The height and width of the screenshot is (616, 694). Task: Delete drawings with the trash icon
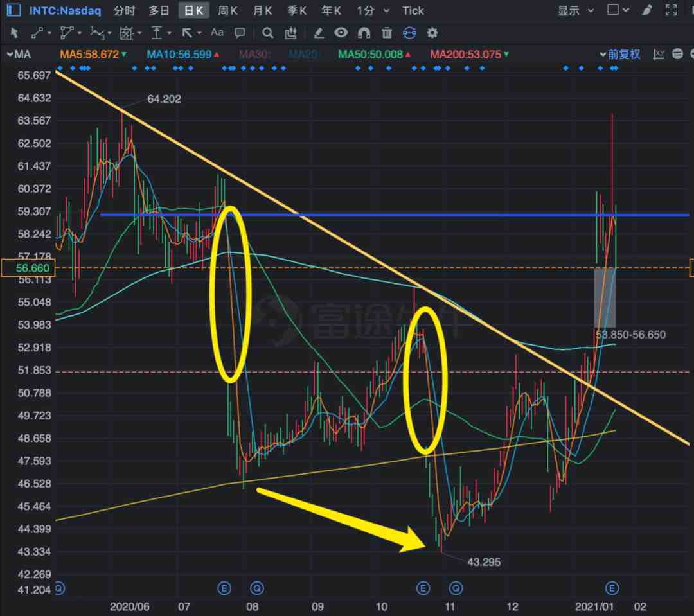pos(387,33)
